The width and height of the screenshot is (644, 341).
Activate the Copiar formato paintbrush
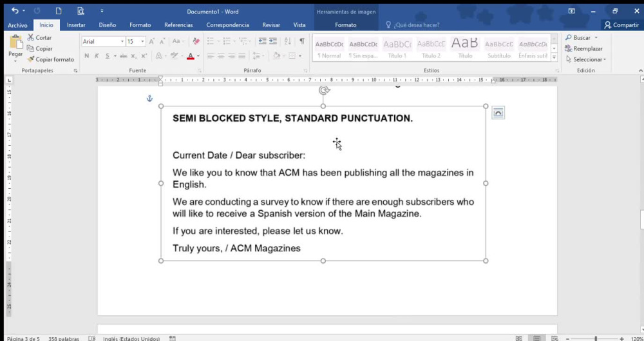pyautogui.click(x=50, y=59)
